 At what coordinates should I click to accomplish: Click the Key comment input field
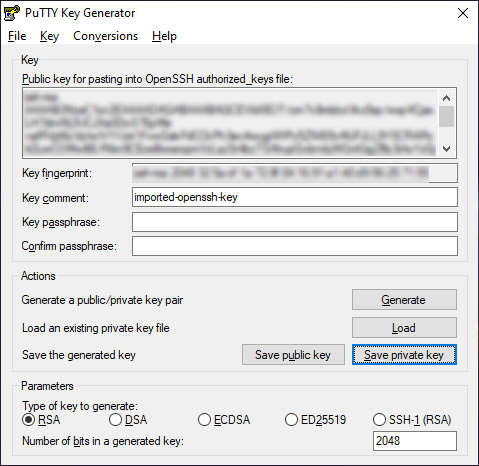[295, 197]
